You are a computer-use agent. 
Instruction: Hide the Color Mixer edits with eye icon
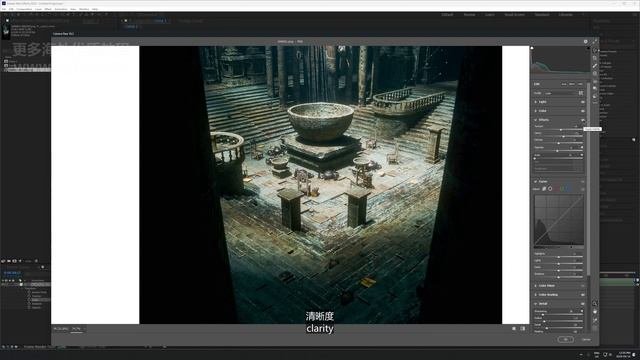click(x=582, y=286)
